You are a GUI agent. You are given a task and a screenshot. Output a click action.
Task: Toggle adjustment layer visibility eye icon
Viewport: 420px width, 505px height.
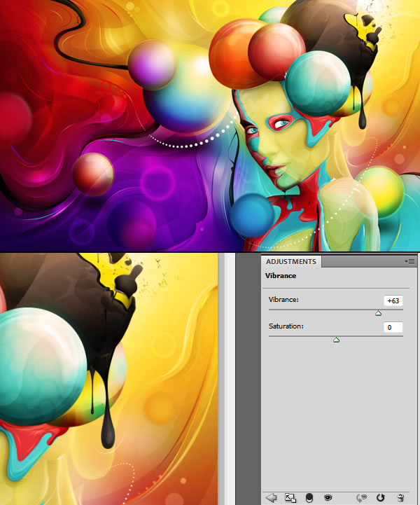pos(328,497)
